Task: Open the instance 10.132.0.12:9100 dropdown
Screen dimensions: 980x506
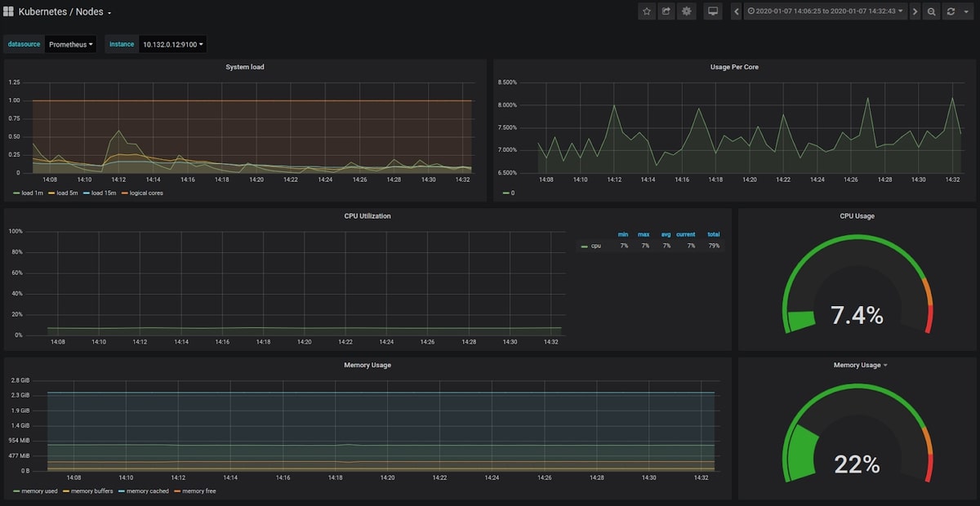Action: pyautogui.click(x=171, y=44)
